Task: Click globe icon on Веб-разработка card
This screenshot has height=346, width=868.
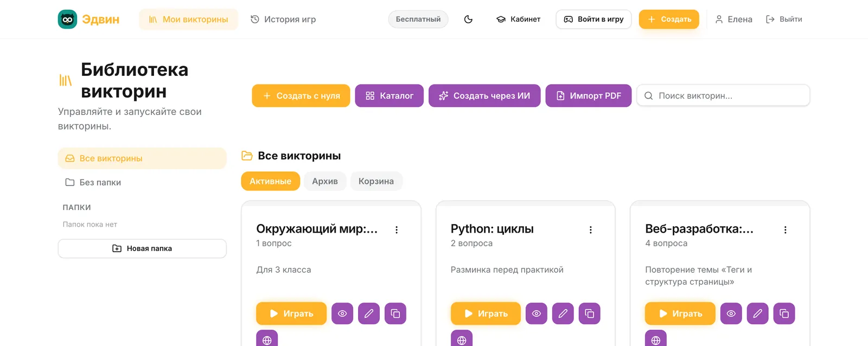Action: pyautogui.click(x=656, y=338)
